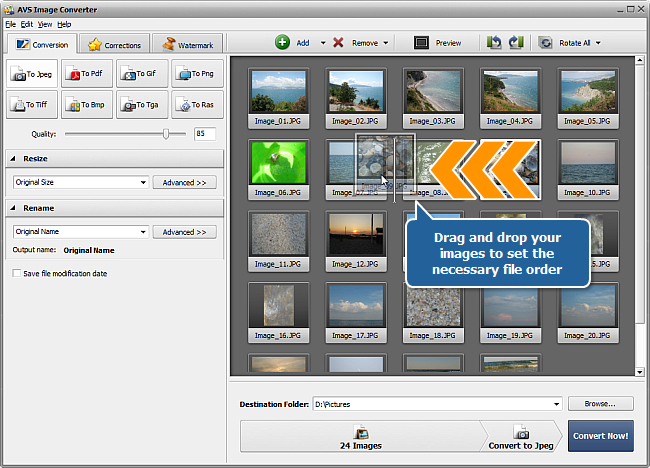This screenshot has height=468, width=650.
Task: Open the Original Name combo box
Action: click(81, 232)
